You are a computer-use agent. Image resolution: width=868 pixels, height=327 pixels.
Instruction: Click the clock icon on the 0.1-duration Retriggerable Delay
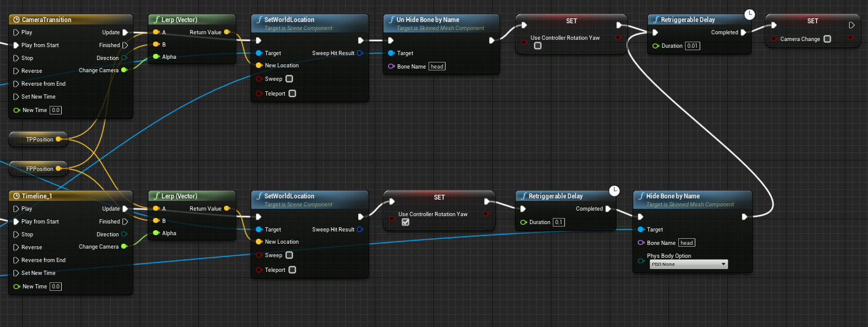tap(615, 190)
